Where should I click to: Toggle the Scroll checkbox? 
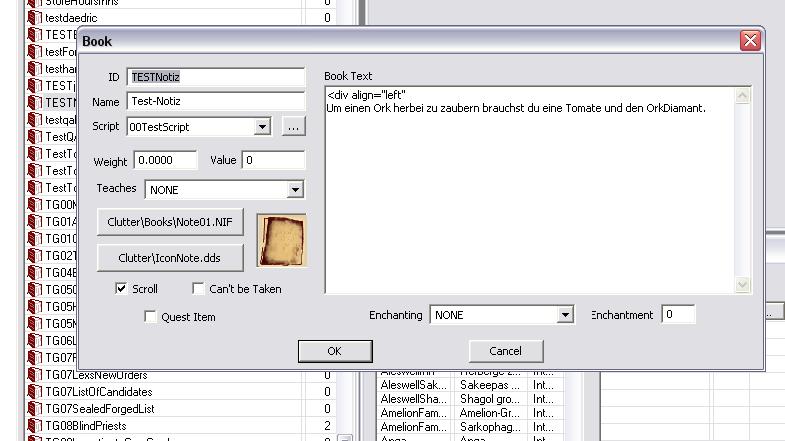pyautogui.click(x=121, y=289)
